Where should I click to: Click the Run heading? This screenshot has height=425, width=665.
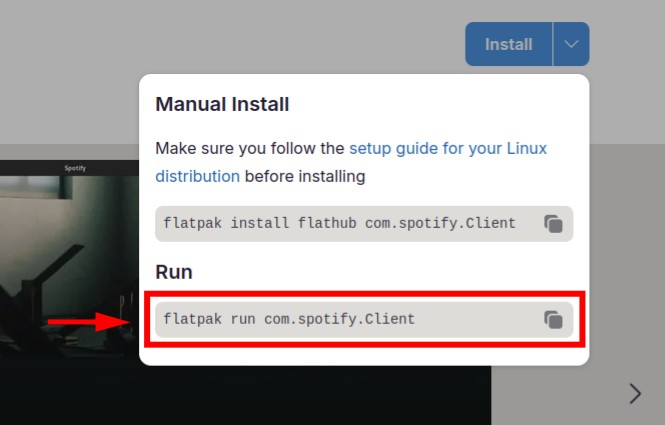pyautogui.click(x=174, y=272)
